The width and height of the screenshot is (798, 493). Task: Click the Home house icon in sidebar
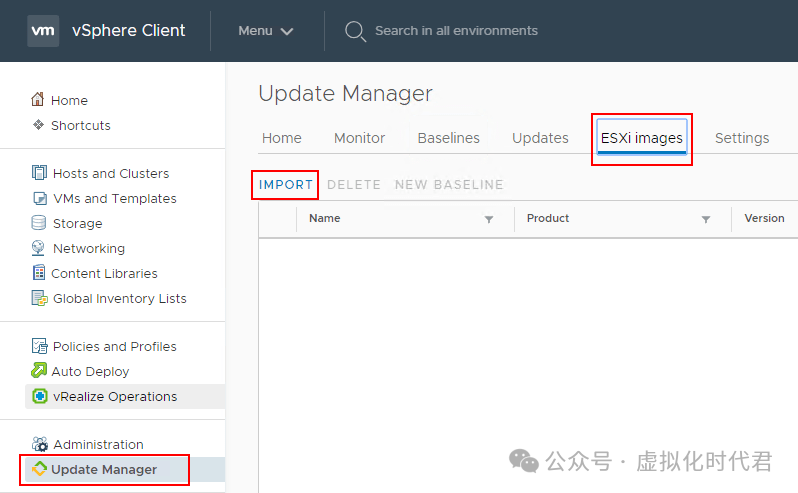point(38,99)
